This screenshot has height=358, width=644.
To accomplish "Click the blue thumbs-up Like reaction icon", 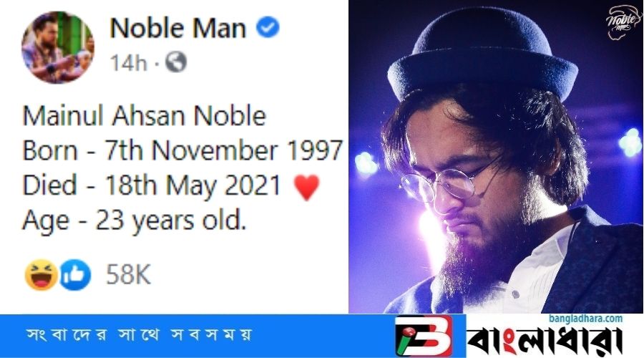I will [76, 274].
